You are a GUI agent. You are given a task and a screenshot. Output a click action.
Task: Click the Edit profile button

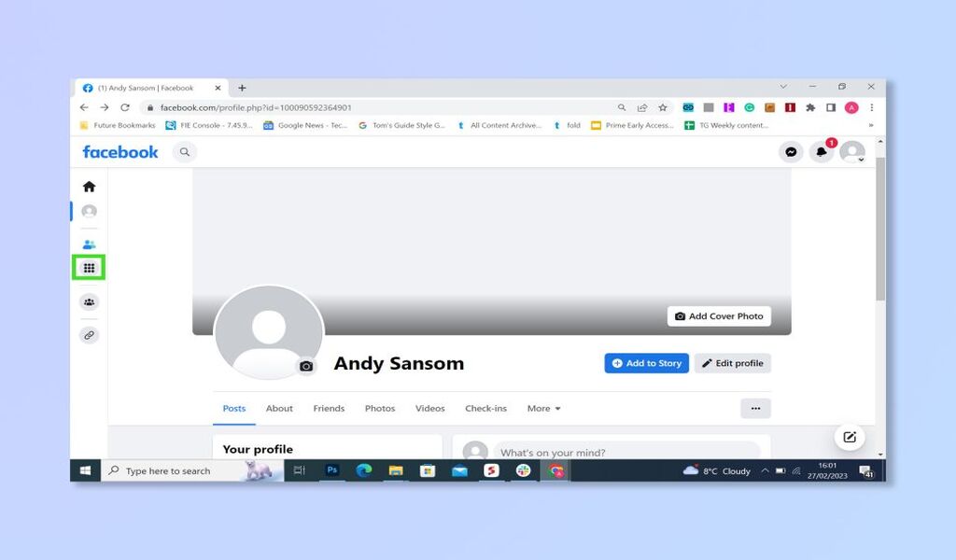click(732, 363)
